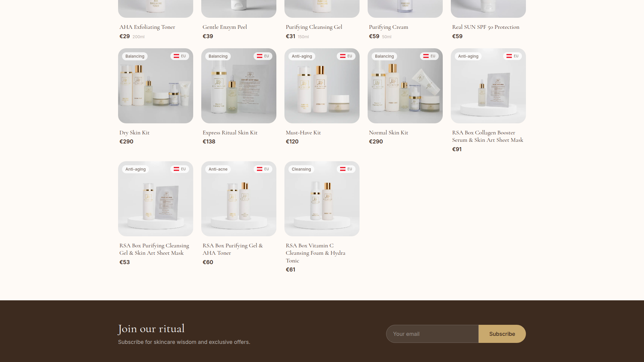This screenshot has width=644, height=362.
Task: Open the Express Ritual Skin Kit title link
Action: 230,133
